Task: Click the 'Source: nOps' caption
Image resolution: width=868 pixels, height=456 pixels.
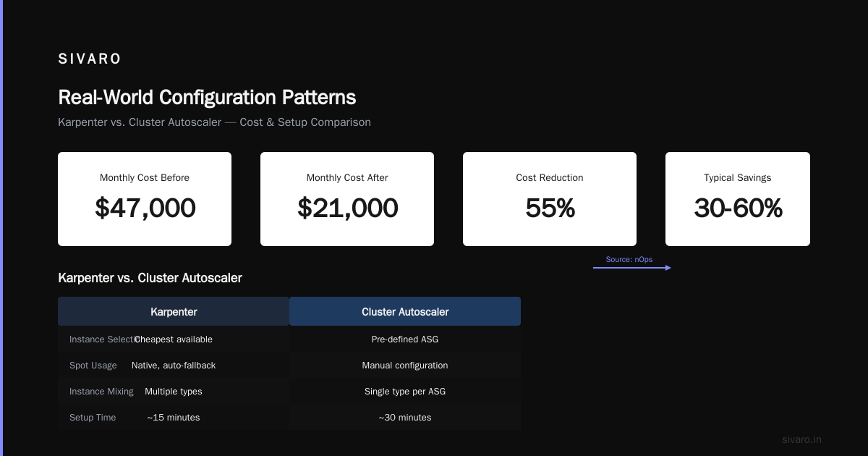Action: click(629, 259)
